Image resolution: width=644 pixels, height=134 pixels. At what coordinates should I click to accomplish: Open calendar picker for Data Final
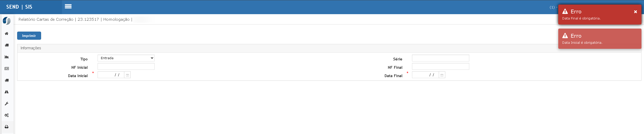(442, 75)
